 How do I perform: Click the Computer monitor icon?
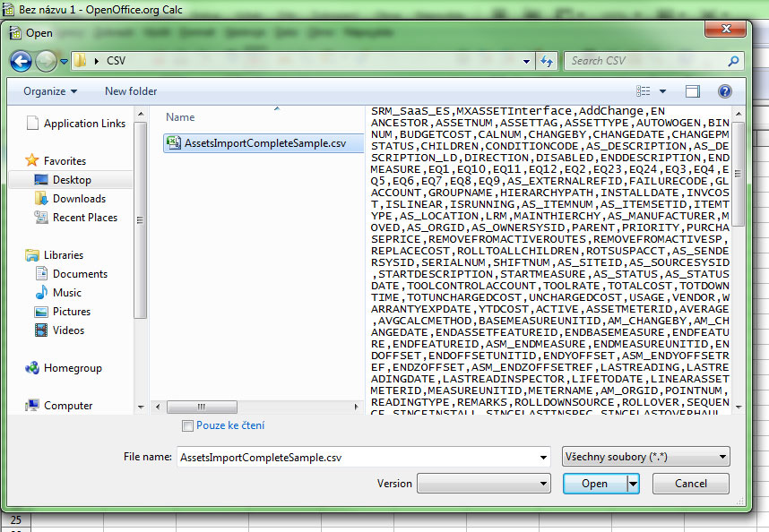pos(32,405)
